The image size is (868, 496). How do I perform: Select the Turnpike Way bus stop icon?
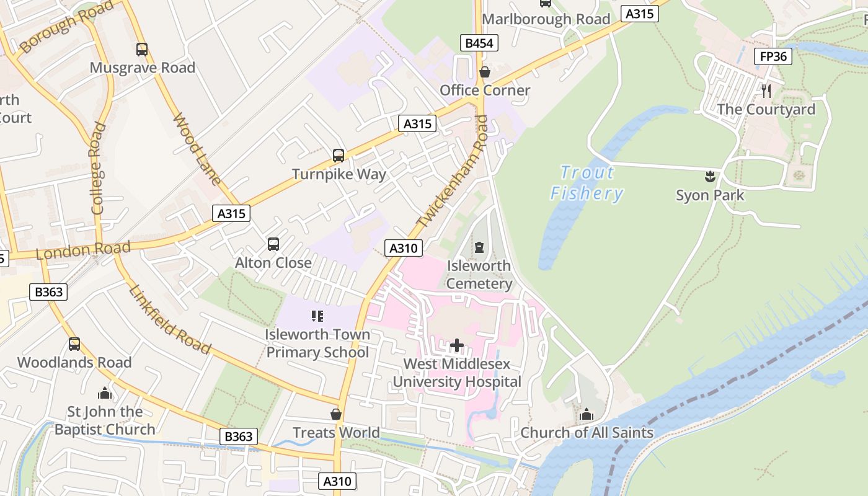[x=339, y=156]
